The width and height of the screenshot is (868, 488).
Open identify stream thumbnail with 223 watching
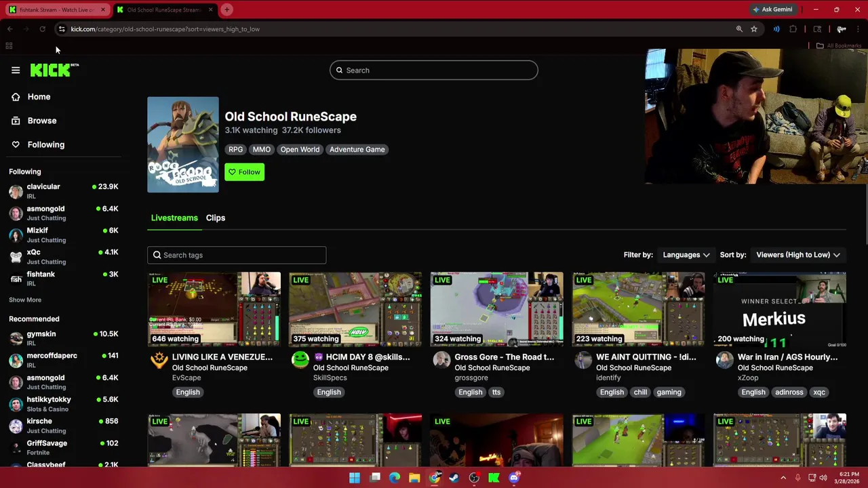coord(638,309)
